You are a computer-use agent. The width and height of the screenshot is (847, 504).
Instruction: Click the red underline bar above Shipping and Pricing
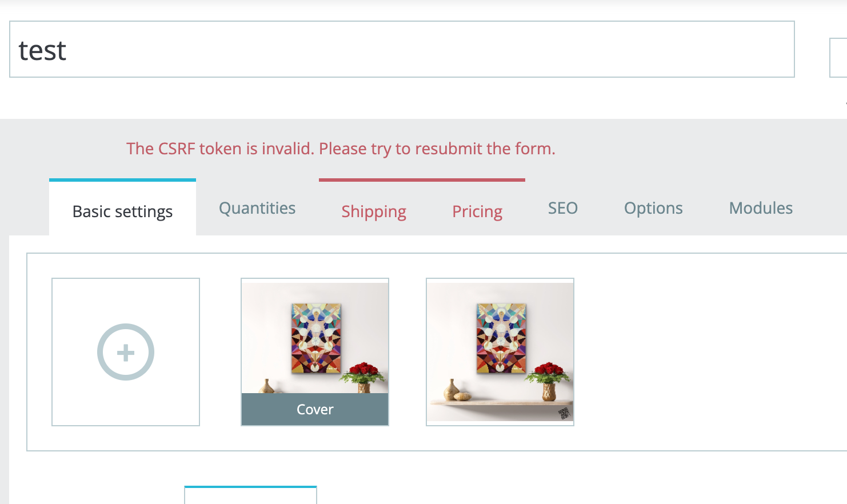(422, 180)
